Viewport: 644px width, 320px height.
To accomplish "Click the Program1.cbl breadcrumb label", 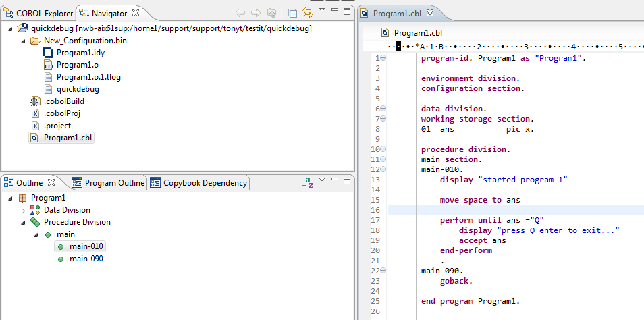I will [418, 32].
